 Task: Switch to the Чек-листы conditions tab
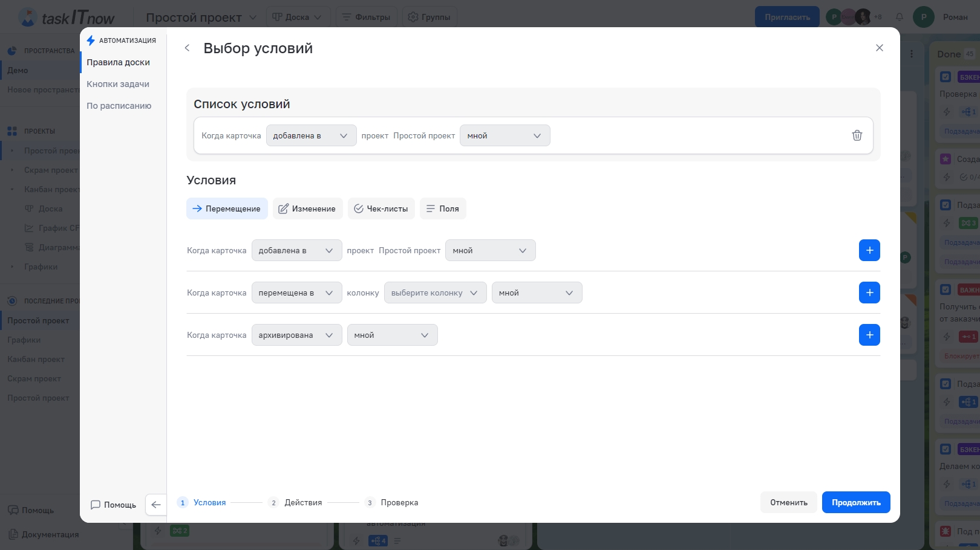pos(381,209)
